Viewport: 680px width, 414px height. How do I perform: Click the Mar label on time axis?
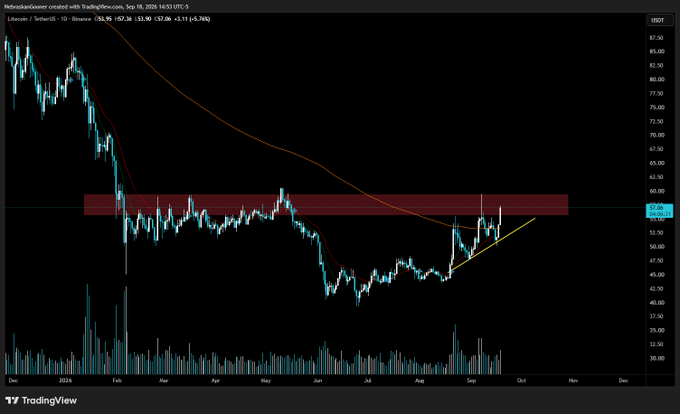pos(163,381)
